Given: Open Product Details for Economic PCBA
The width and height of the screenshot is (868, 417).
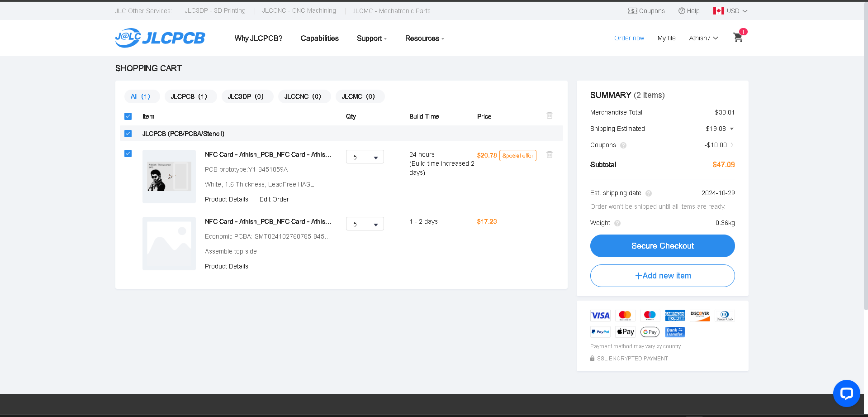Looking at the screenshot, I should [x=227, y=266].
